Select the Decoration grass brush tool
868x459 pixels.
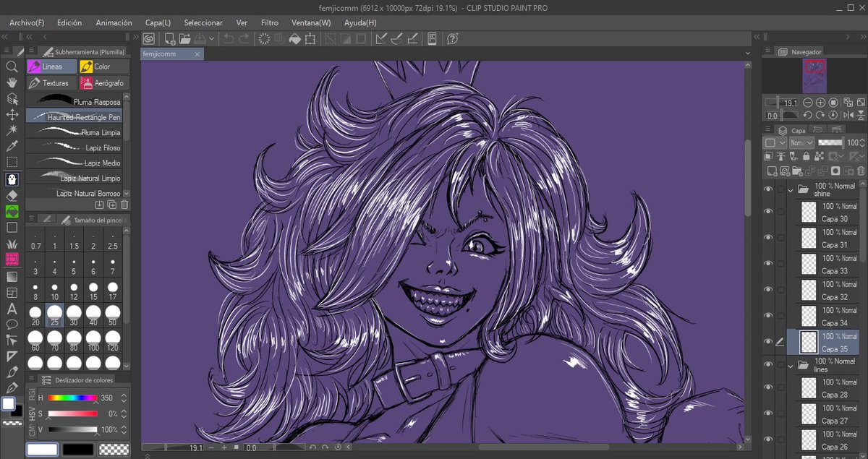12,244
